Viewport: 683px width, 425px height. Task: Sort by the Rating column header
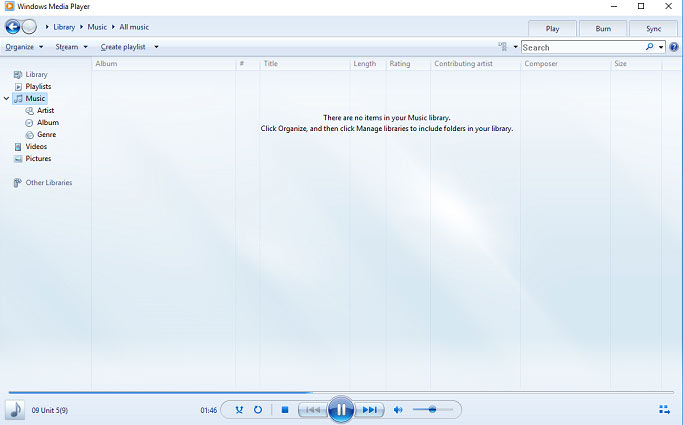408,64
